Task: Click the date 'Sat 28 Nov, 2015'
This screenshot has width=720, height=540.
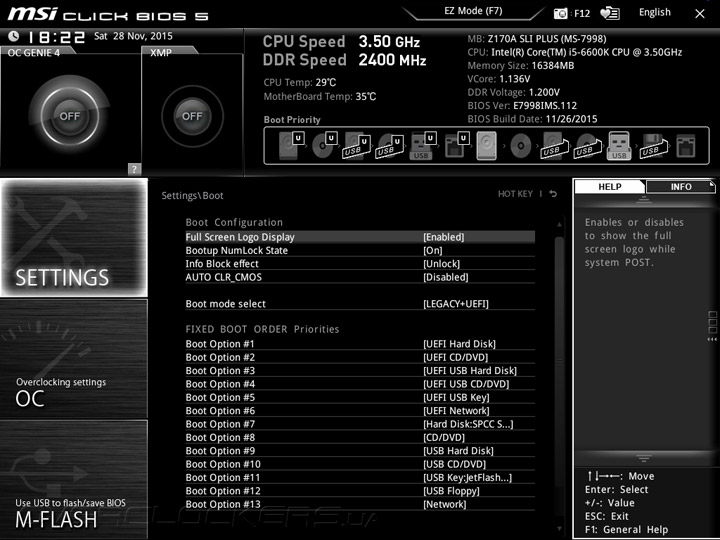Action: (133, 36)
